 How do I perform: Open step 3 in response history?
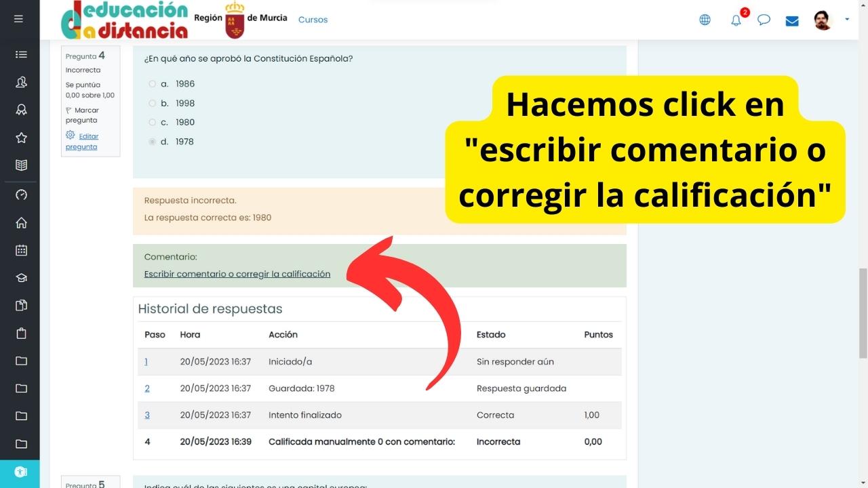tap(147, 415)
